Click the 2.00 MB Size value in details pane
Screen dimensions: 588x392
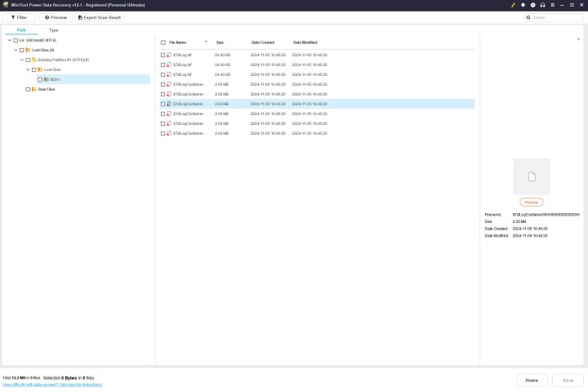click(519, 221)
